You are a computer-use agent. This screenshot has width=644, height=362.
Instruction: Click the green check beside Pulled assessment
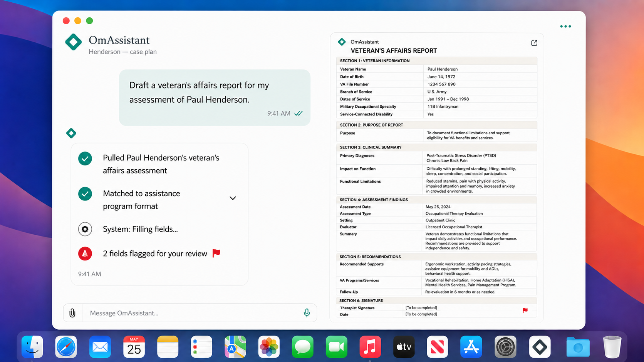[x=85, y=158]
